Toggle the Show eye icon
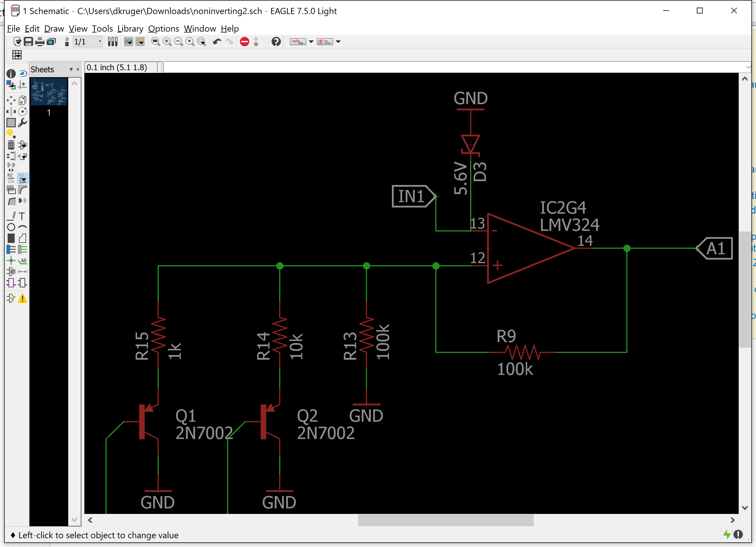The image size is (756, 547). pos(22,73)
